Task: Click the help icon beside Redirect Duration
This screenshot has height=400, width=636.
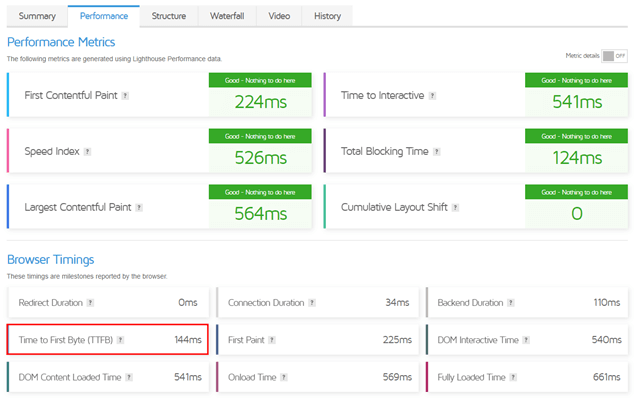Action: (91, 302)
